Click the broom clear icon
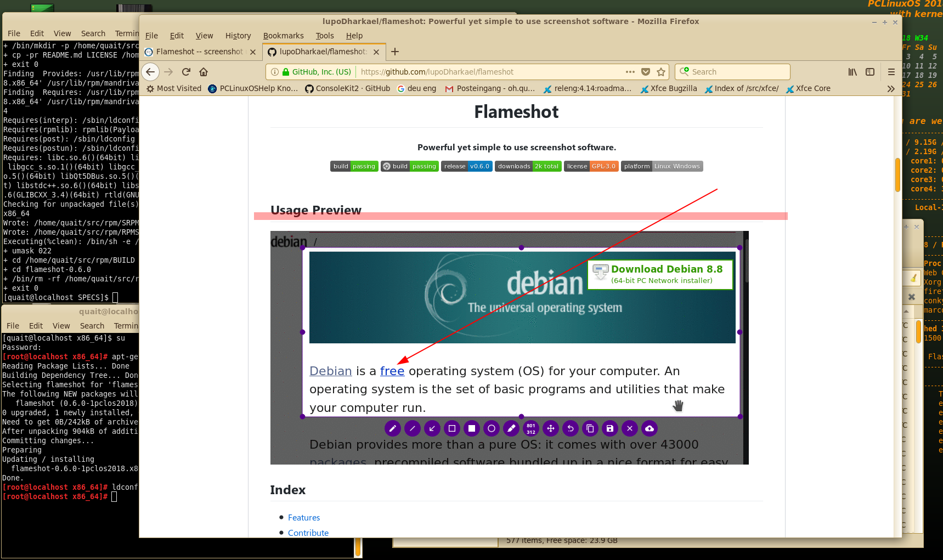 [x=913, y=278]
